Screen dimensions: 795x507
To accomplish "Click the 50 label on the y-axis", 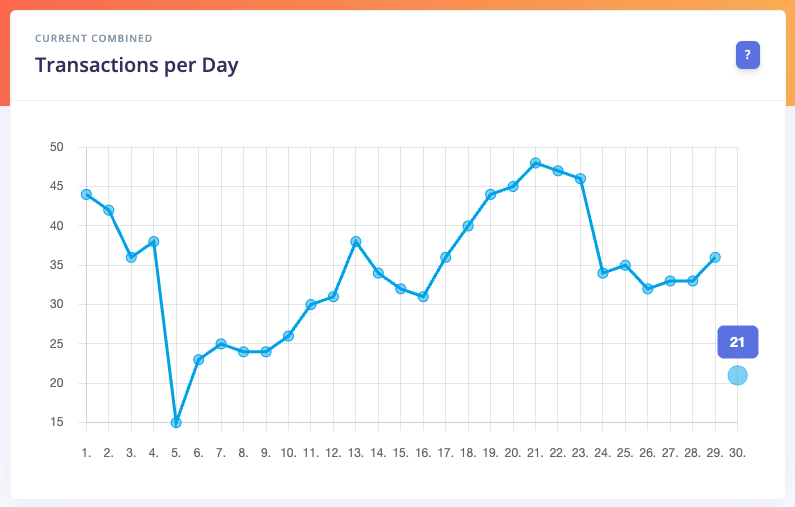I will (x=56, y=147).
